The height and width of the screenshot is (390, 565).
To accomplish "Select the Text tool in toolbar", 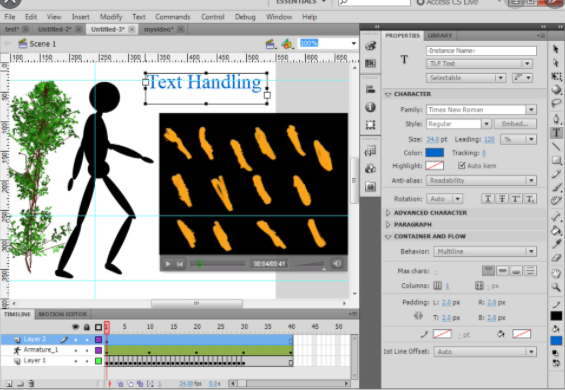I will coord(556,133).
